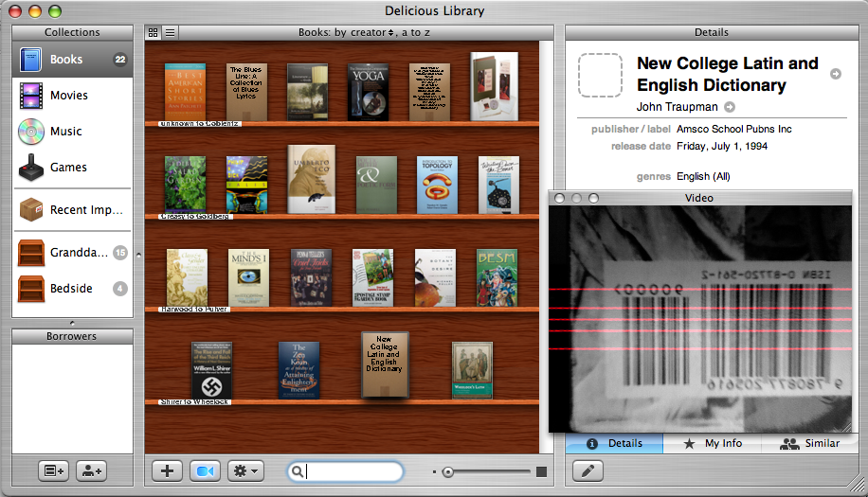This screenshot has width=868, height=497.
Task: Select the Grandda... shelf
Action: [73, 253]
